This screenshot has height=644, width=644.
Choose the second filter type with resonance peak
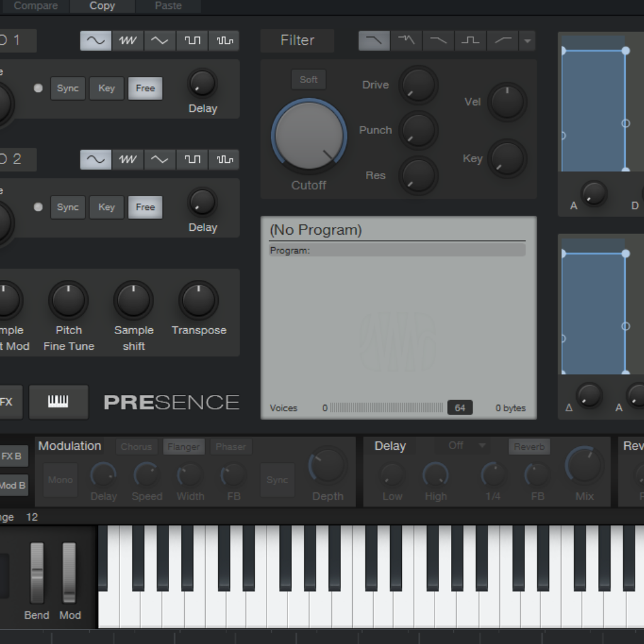pos(406,41)
